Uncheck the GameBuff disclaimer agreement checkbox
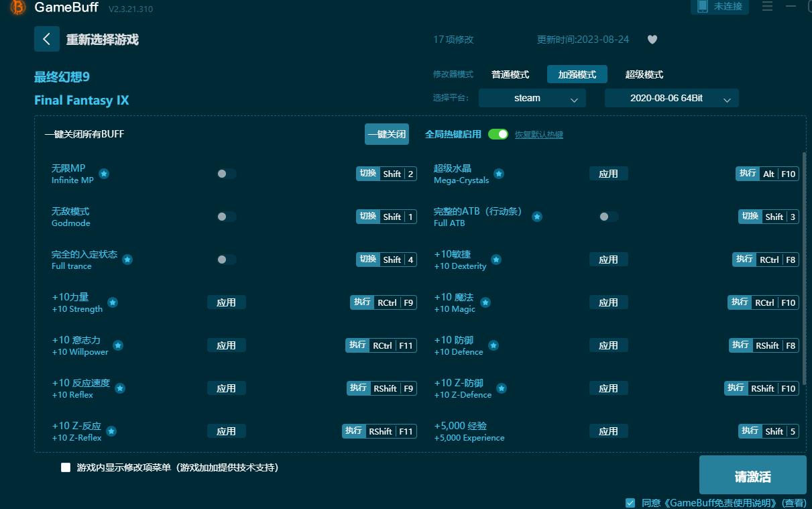The image size is (812, 509). pos(630,502)
